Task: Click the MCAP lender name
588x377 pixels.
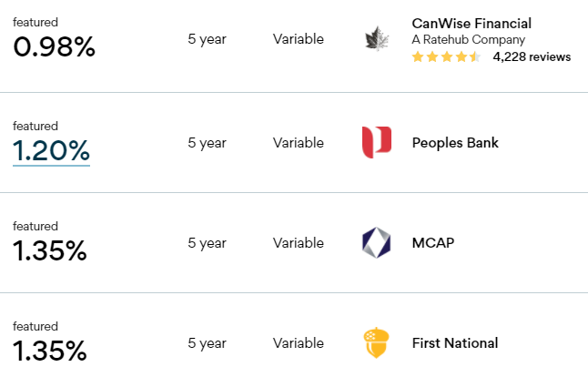Action: coord(433,243)
